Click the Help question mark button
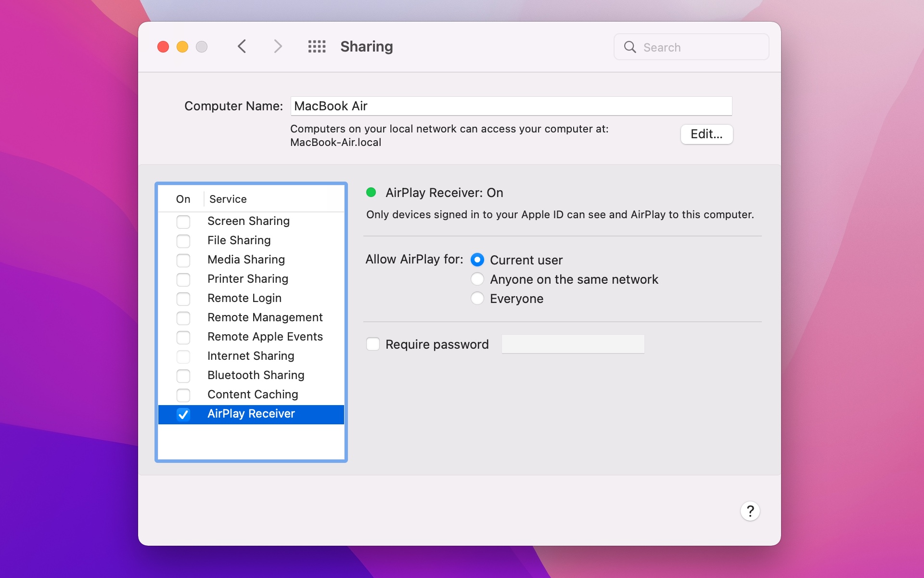The width and height of the screenshot is (924, 578). tap(750, 511)
